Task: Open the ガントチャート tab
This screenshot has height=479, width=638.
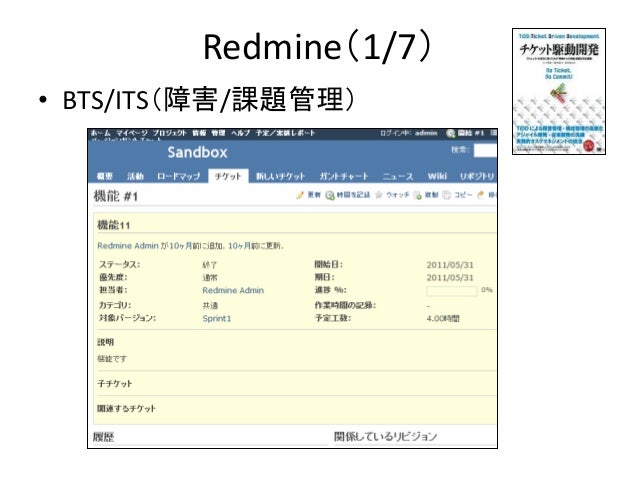Action: click(344, 176)
